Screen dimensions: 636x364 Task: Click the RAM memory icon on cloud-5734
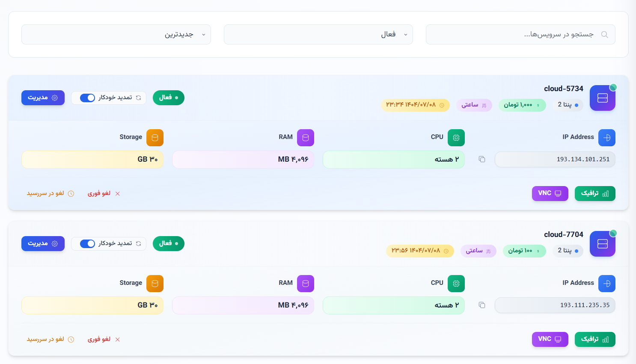[305, 137]
